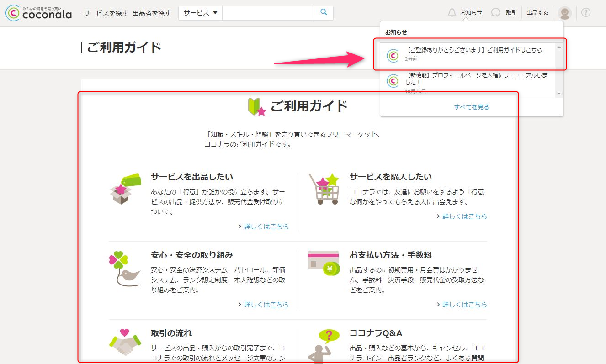
Task: Click the ココナラQ&A heading
Action: (x=376, y=333)
